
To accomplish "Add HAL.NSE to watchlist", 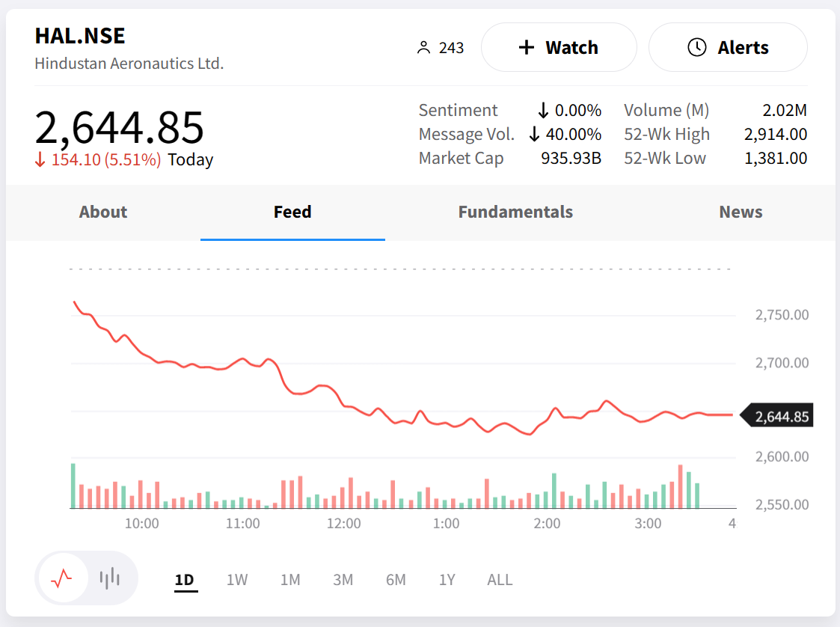I will [559, 48].
